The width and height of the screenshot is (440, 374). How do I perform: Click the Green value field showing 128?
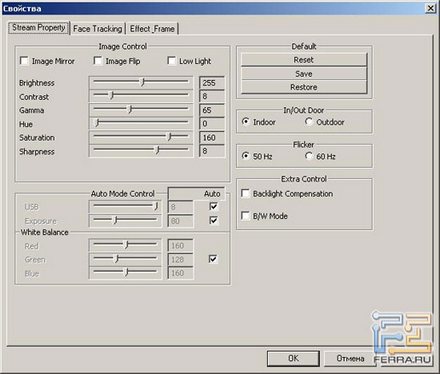pyautogui.click(x=180, y=259)
